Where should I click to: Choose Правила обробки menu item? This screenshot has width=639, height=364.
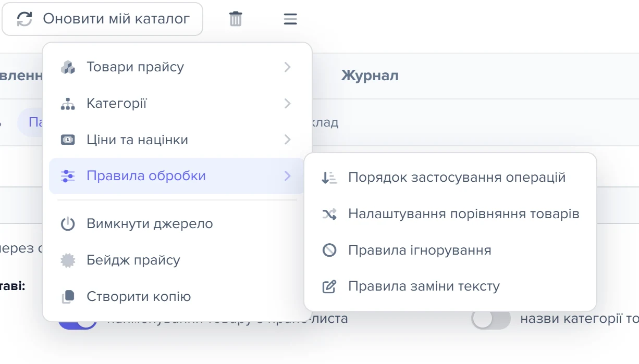click(177, 176)
